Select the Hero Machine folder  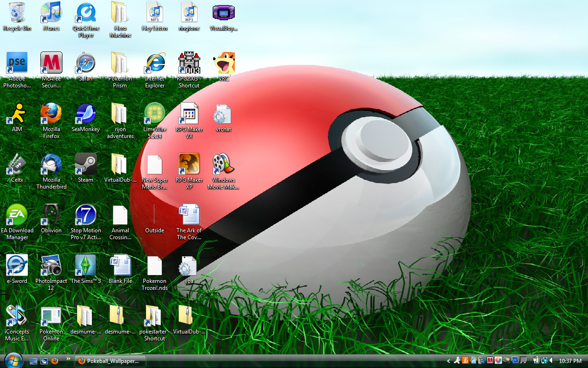[120, 20]
